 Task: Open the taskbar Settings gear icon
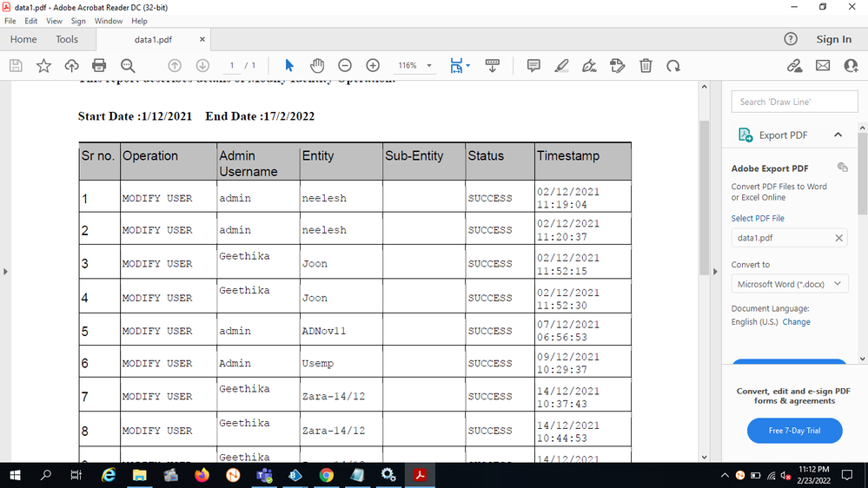click(388, 475)
